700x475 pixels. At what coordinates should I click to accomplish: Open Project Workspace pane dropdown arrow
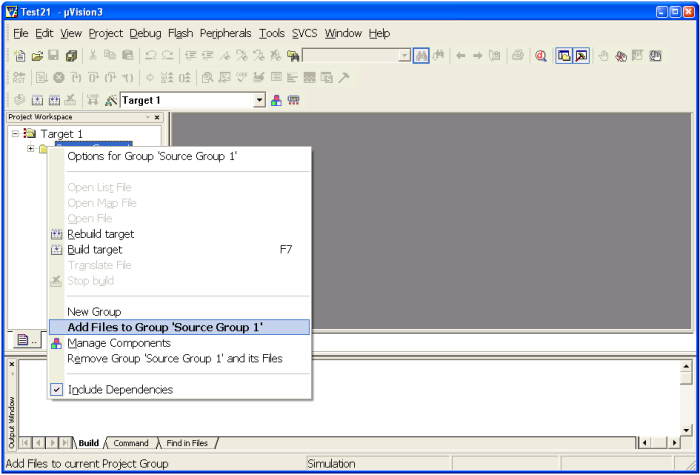pyautogui.click(x=148, y=117)
